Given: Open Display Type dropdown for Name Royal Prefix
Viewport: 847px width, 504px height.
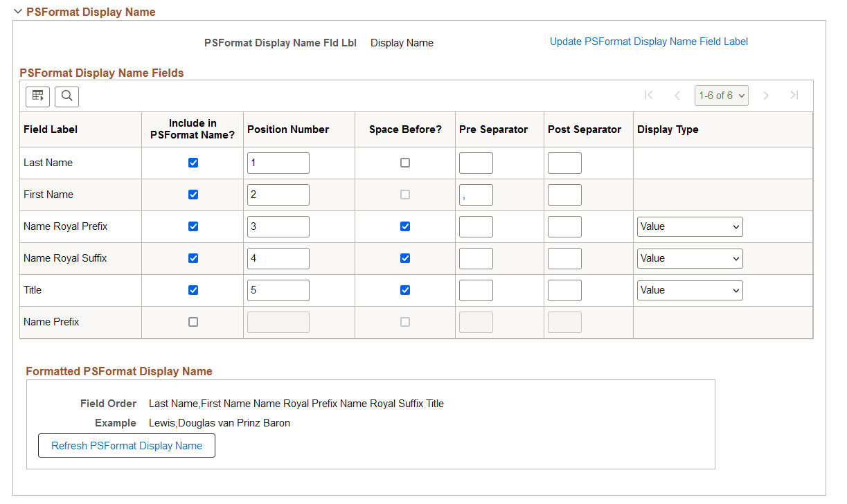Looking at the screenshot, I should point(690,226).
